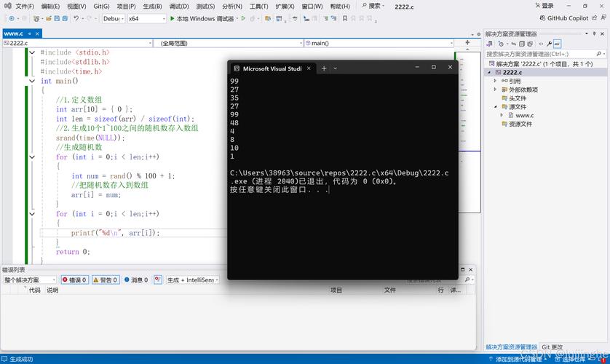Open the 生成(B) menu
This screenshot has width=610, height=364.
(153, 7)
